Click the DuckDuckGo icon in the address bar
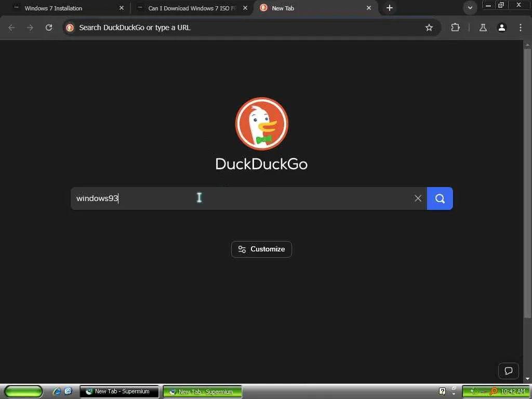Screen dimensions: 532x399 coord(70,28)
